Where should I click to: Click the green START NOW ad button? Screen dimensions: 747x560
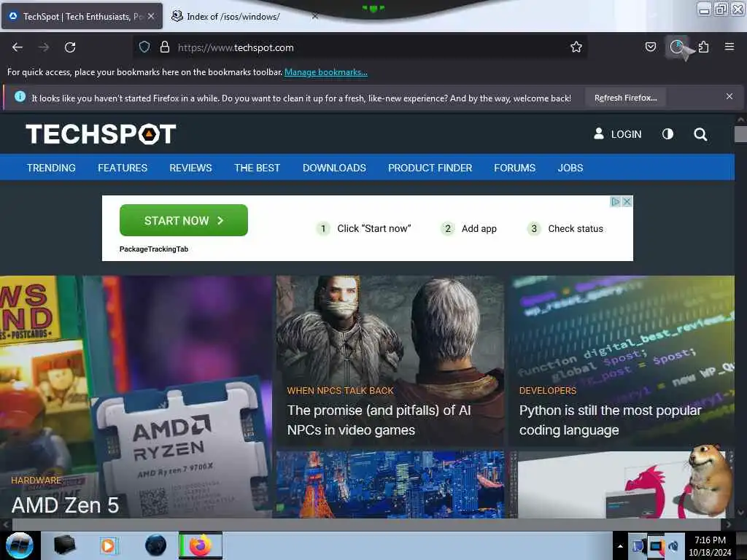tap(183, 220)
